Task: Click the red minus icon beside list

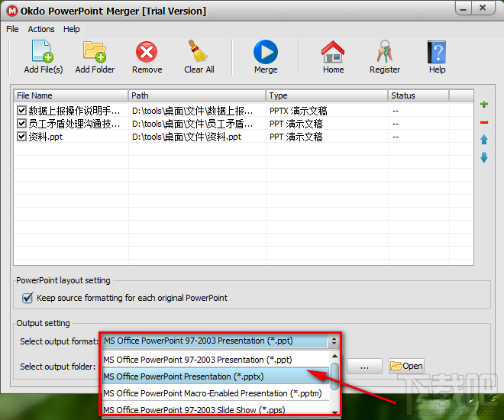Action: [484, 122]
